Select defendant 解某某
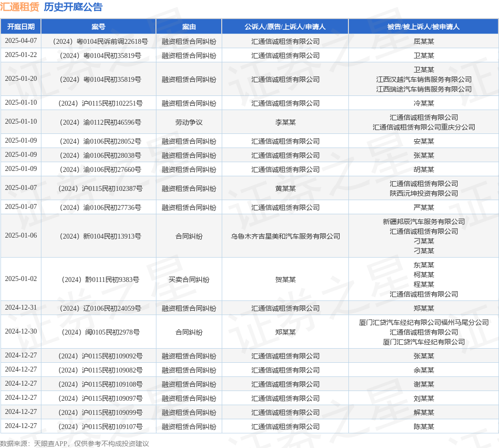This screenshot has height=448, width=499. [x=424, y=413]
